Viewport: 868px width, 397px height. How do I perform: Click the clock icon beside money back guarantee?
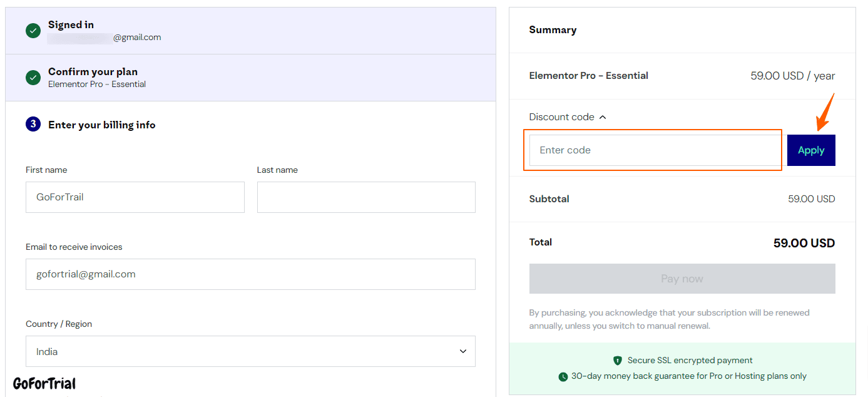pyautogui.click(x=563, y=377)
